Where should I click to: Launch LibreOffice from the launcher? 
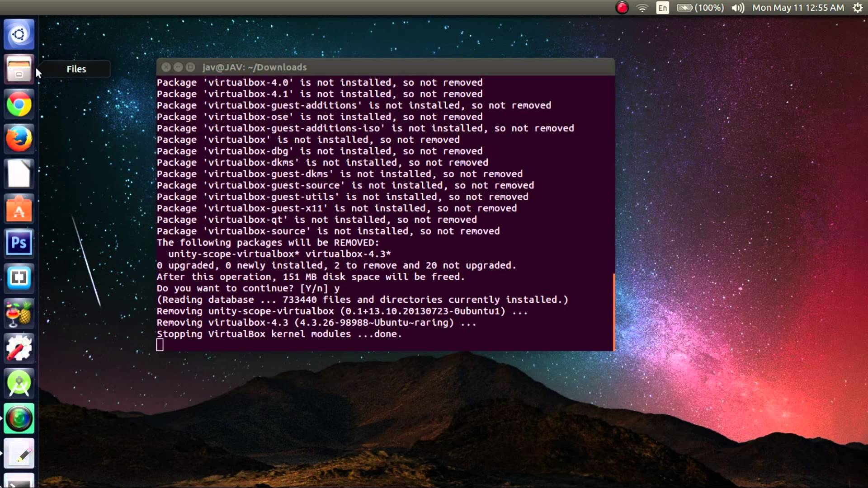pos(19,174)
